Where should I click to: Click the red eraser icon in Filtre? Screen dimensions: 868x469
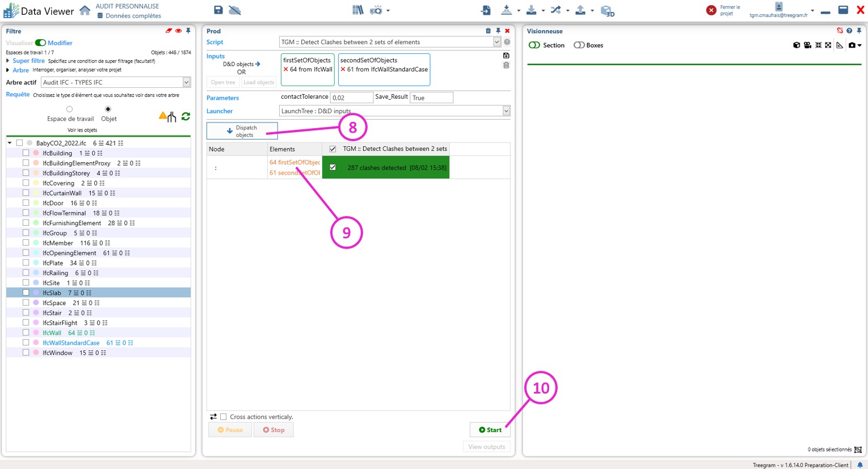[x=168, y=31]
